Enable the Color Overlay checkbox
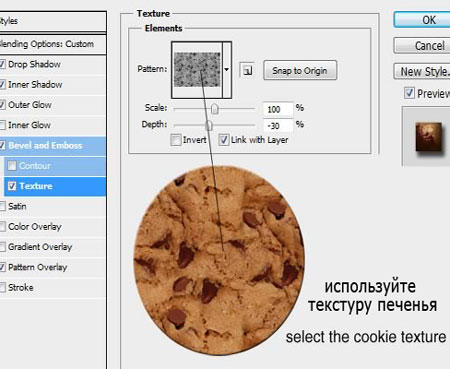The width and height of the screenshot is (450, 369). click(2, 227)
